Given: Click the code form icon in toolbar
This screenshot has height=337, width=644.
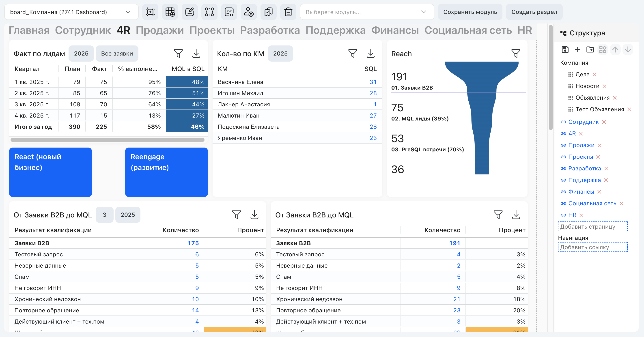Looking at the screenshot, I should click(x=229, y=12).
